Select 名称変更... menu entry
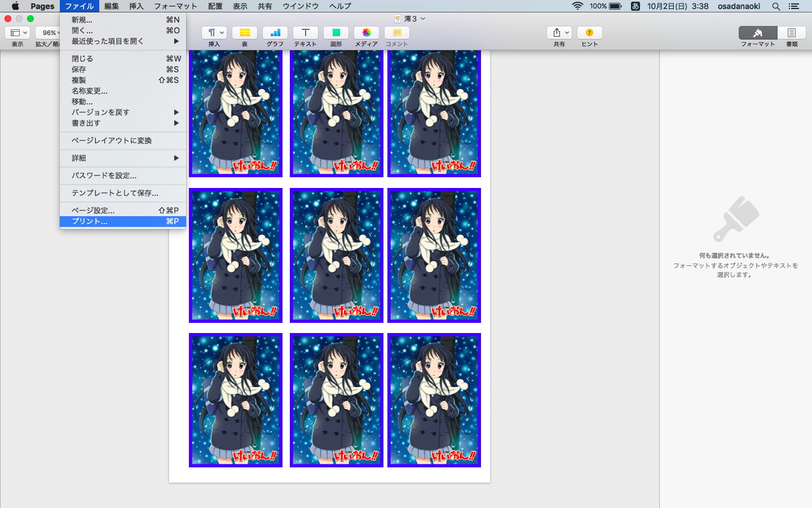 click(123, 91)
